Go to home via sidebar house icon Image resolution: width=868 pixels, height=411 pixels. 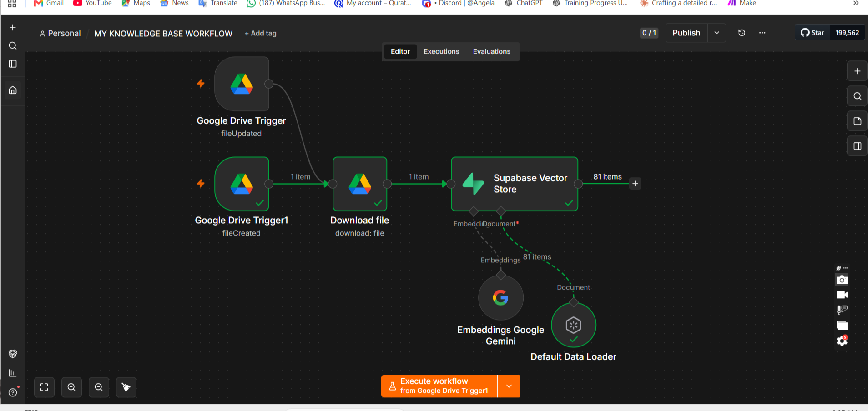[13, 90]
